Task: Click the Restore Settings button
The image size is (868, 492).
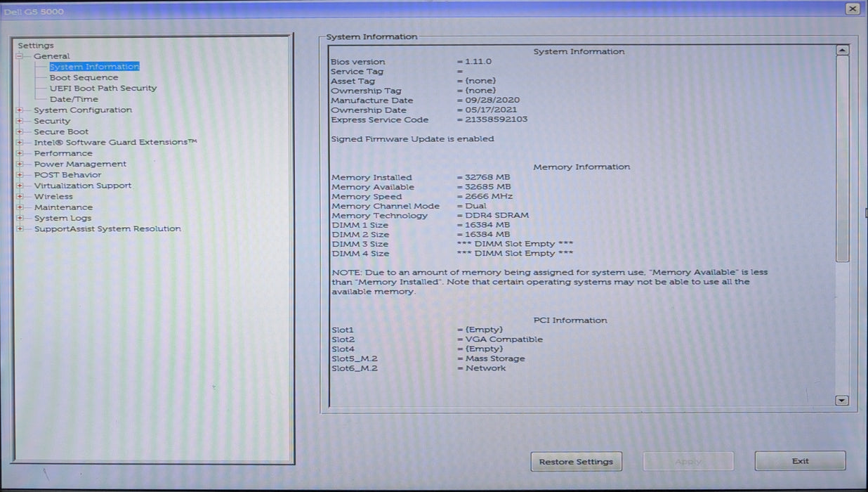Action: [x=576, y=462]
